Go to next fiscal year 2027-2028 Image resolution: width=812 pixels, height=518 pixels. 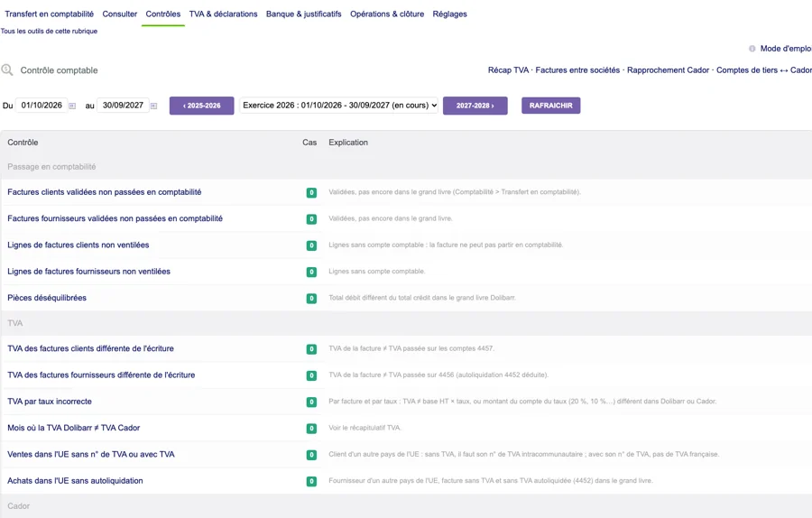click(x=475, y=106)
